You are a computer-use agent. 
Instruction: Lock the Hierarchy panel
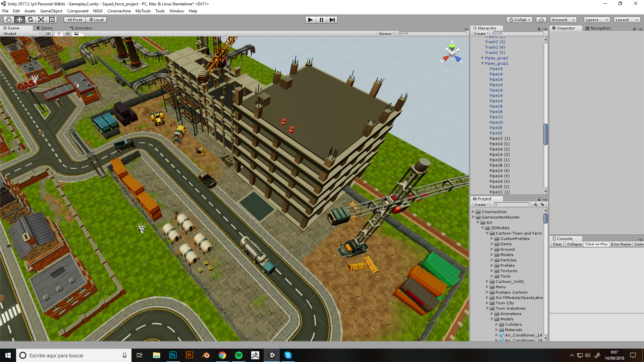[x=539, y=29]
